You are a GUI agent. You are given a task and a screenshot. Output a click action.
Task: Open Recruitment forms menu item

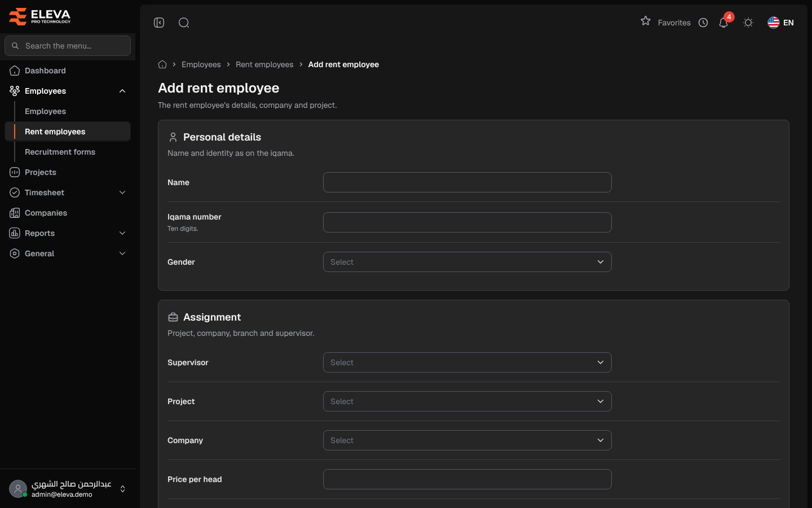[60, 152]
